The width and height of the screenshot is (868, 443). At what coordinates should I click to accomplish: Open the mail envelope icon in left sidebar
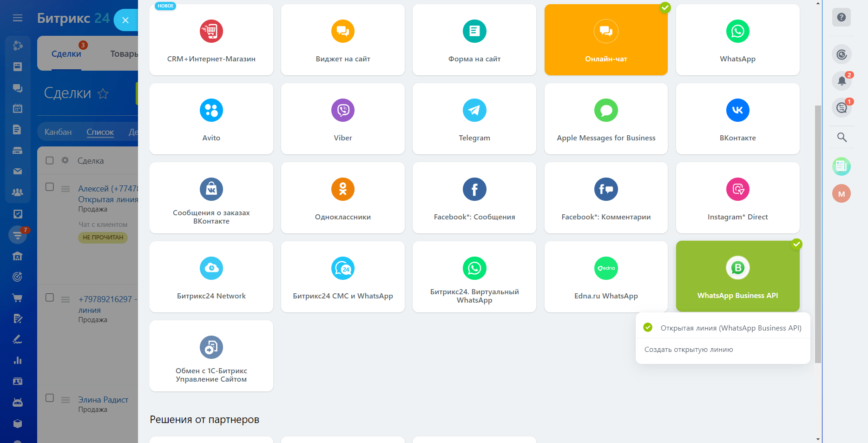(18, 172)
